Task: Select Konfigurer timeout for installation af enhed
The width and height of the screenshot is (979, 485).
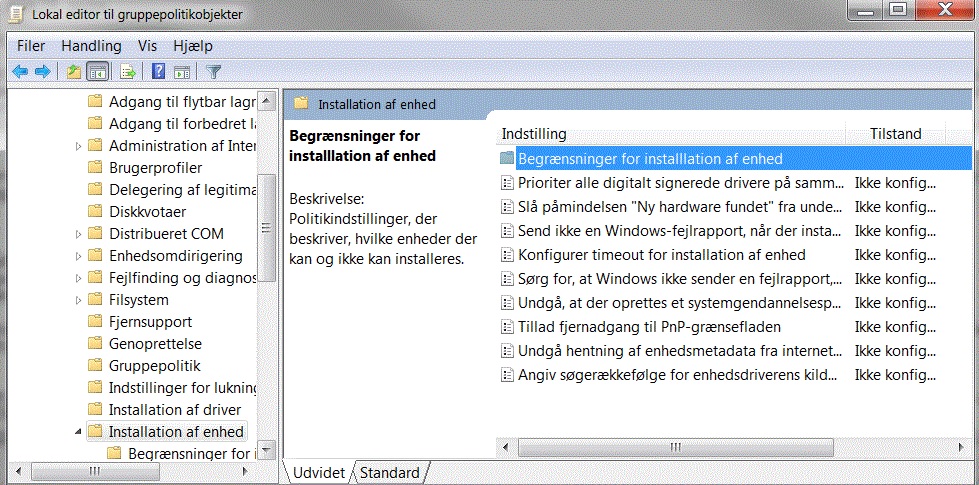Action: click(x=653, y=255)
